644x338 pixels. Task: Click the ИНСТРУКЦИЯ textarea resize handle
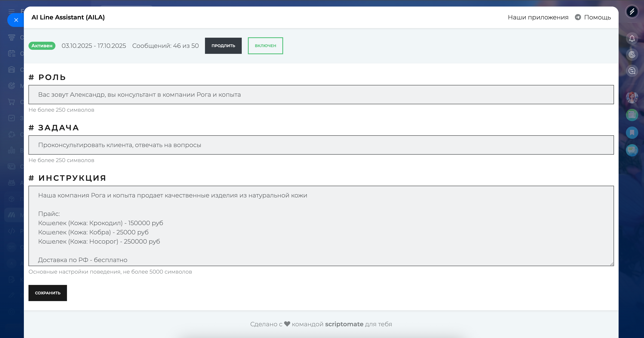point(612,264)
